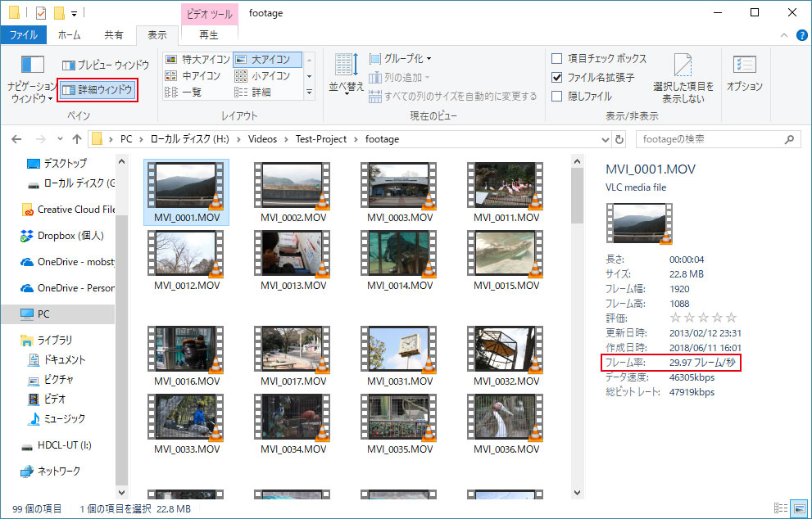The height and width of the screenshot is (519, 812).
Task: Select Details (詳細) layout
Action: point(252,93)
